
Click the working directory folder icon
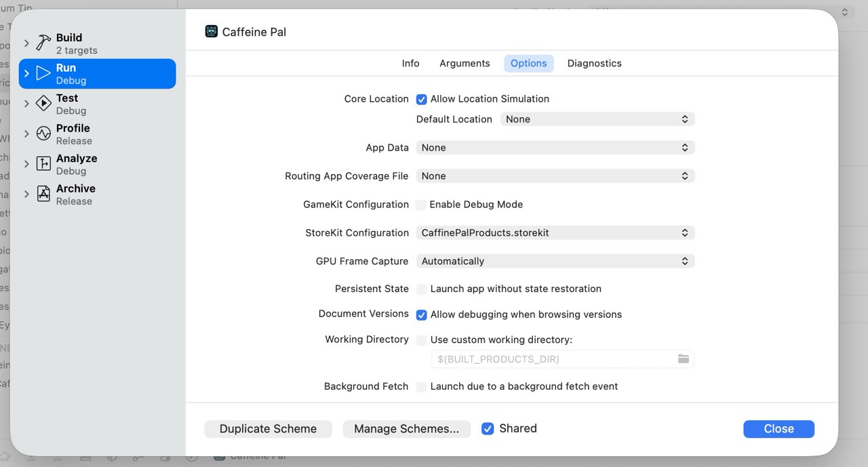(684, 359)
